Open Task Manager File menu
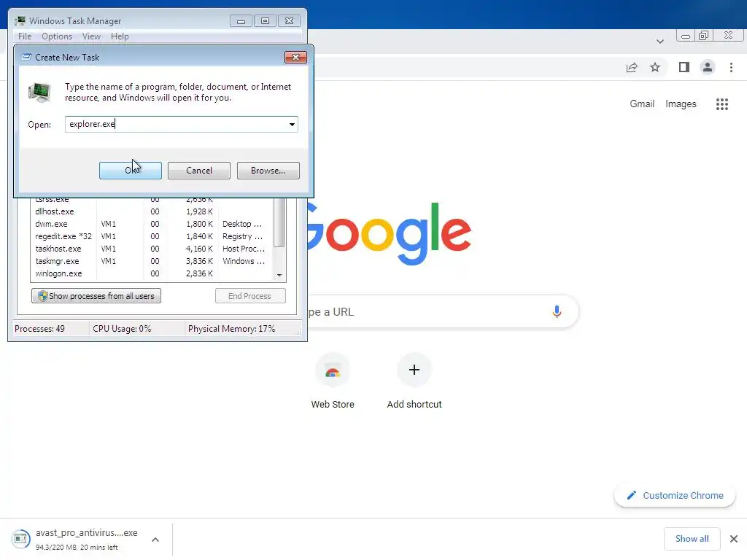The height and width of the screenshot is (560, 747). (x=25, y=36)
